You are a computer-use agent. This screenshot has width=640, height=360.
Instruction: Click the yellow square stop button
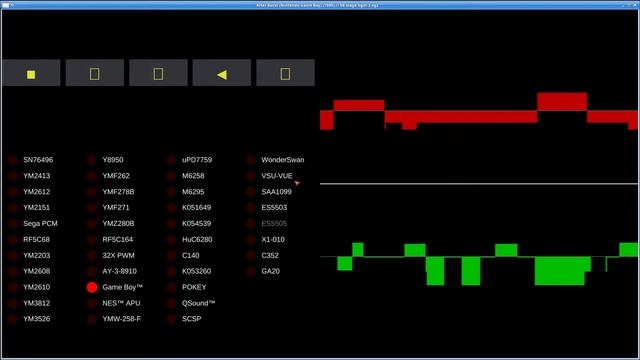click(x=31, y=73)
